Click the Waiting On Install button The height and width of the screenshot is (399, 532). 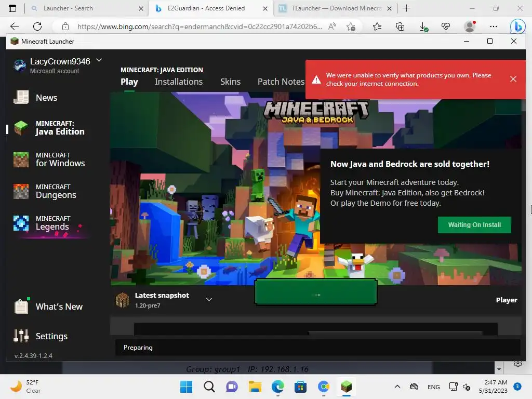(474, 224)
